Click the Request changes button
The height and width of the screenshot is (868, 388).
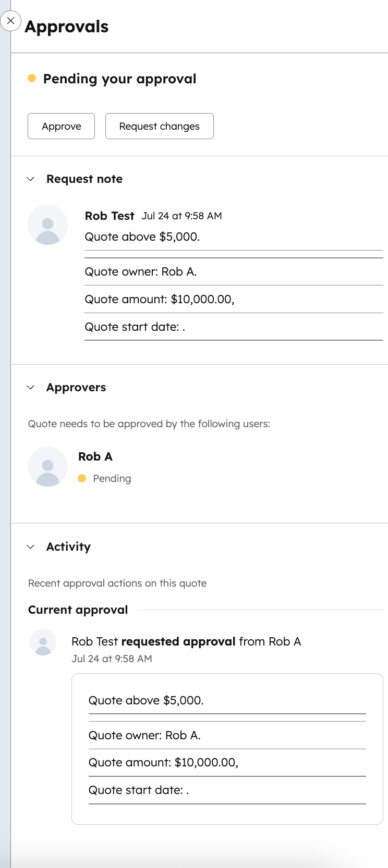point(159,126)
